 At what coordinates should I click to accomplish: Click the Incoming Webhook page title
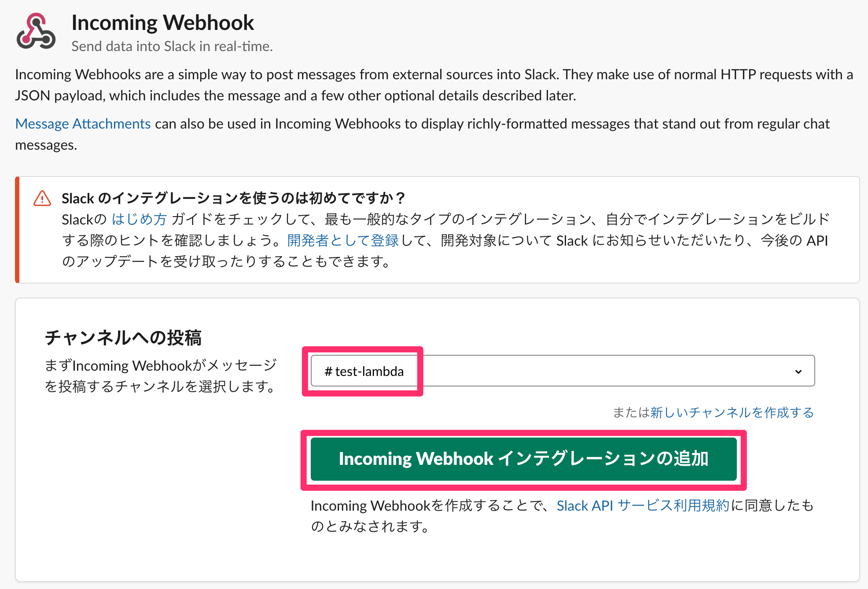click(x=163, y=23)
